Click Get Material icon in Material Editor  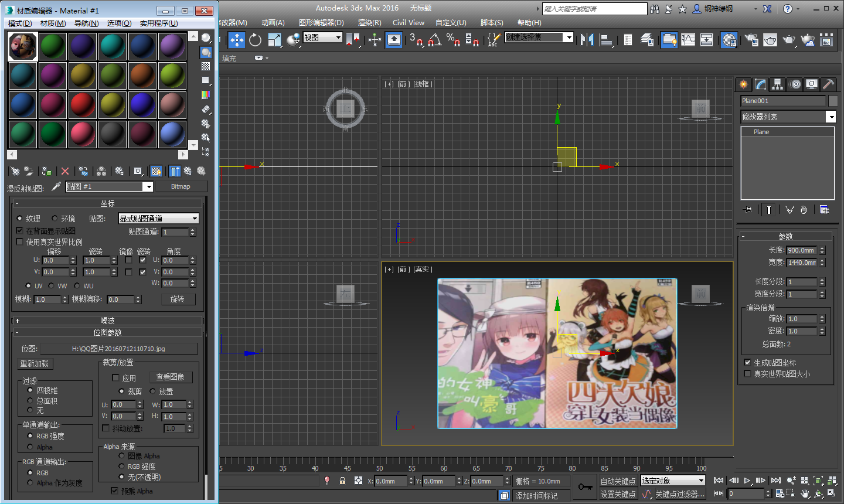tap(15, 171)
